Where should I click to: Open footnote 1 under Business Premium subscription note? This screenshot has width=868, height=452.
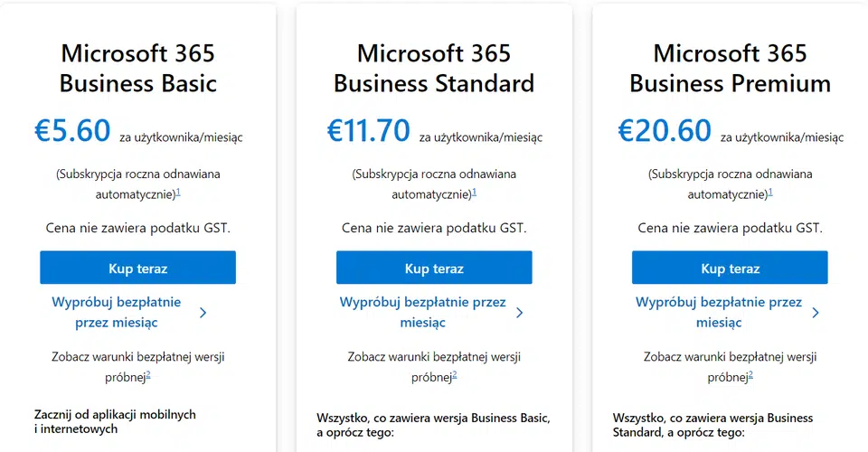click(x=770, y=193)
